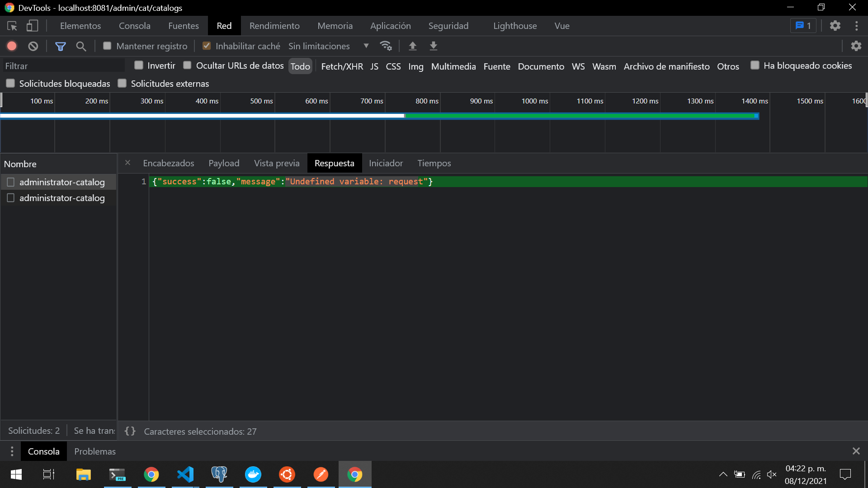Close the request details pane
This screenshot has height=488, width=868.
(x=127, y=163)
